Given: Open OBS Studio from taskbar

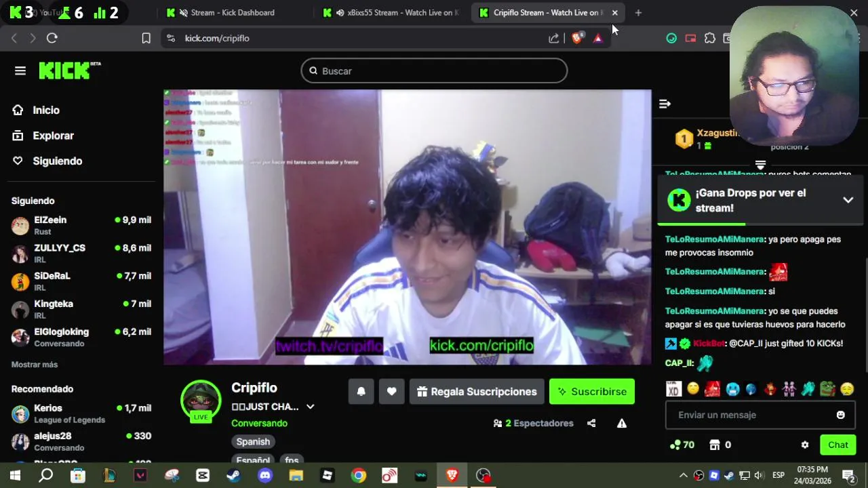Looking at the screenshot, I should 483,475.
